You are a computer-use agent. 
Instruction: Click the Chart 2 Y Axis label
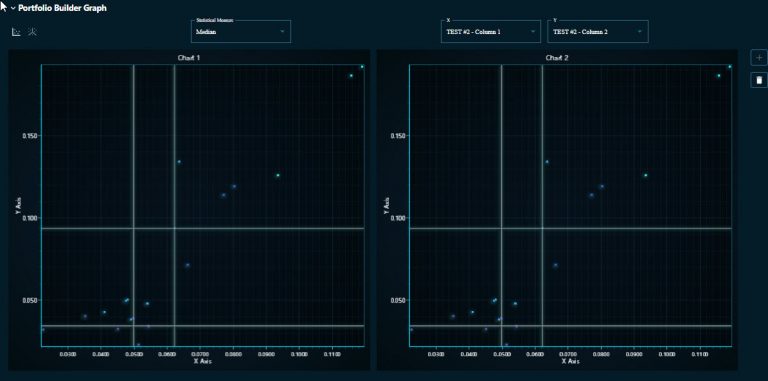click(x=386, y=206)
